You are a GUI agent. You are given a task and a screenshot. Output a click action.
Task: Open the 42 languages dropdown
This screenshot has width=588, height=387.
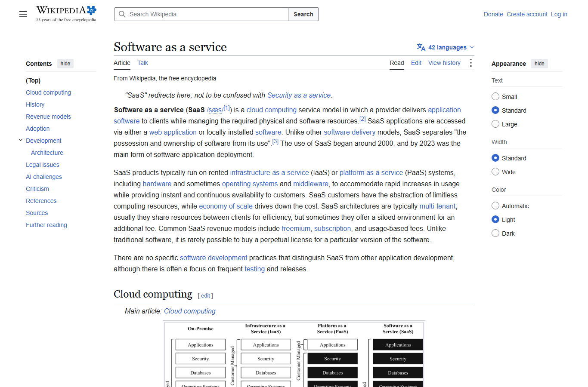click(x=446, y=47)
